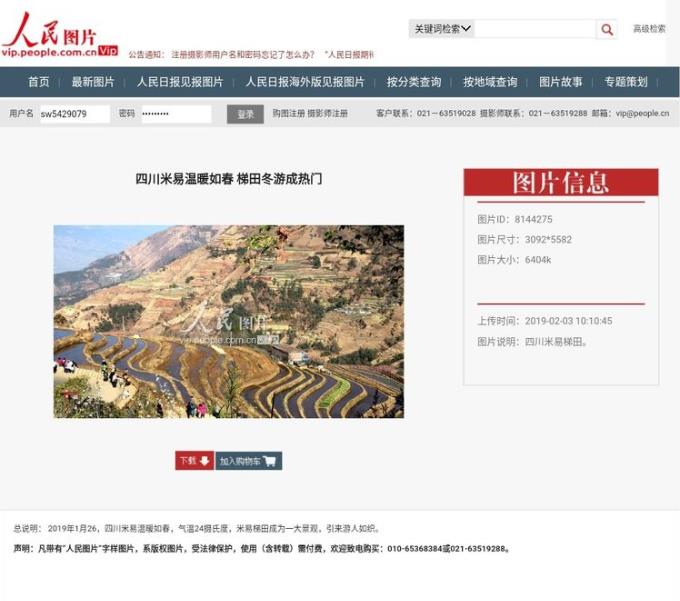Open 按地域查询 region search
The width and height of the screenshot is (680, 601).
pyautogui.click(x=490, y=82)
